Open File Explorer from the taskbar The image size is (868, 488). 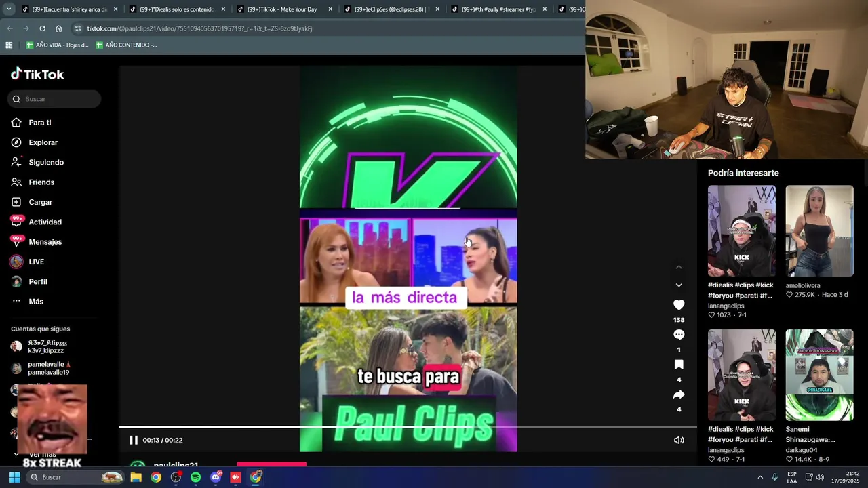(x=136, y=477)
